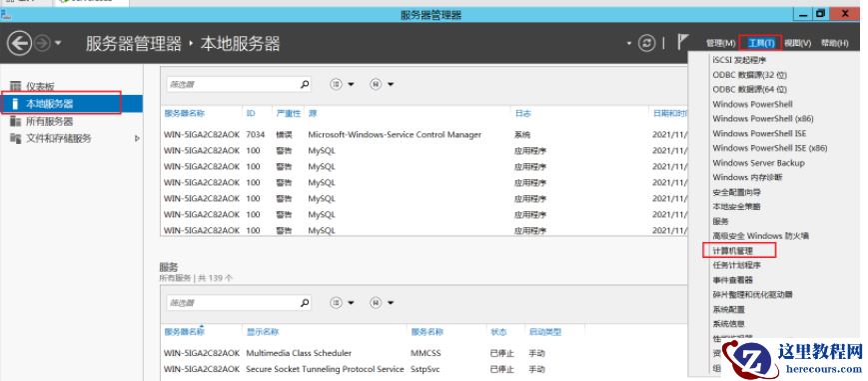This screenshot has height=381, width=868.
Task: Click the 所有服务器 icon
Action: [x=16, y=121]
